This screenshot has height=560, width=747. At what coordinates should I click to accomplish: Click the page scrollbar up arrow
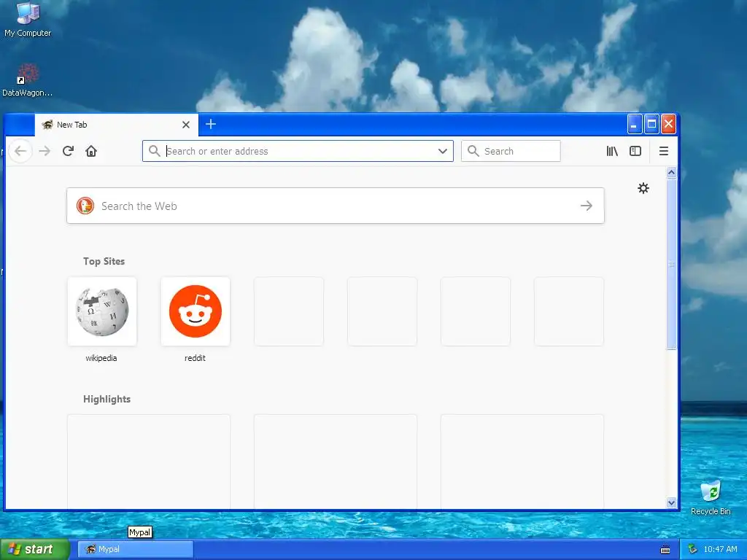(x=671, y=173)
